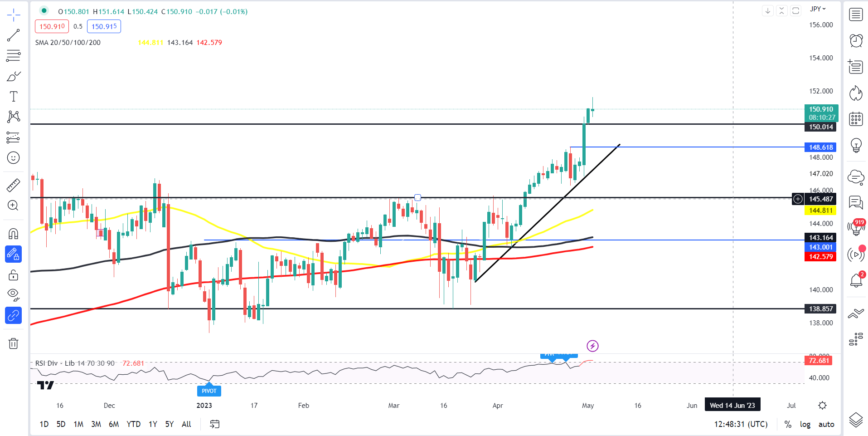Viewport: 868px width, 436px height.
Task: Click the RSI Div indicator label
Action: coord(75,363)
